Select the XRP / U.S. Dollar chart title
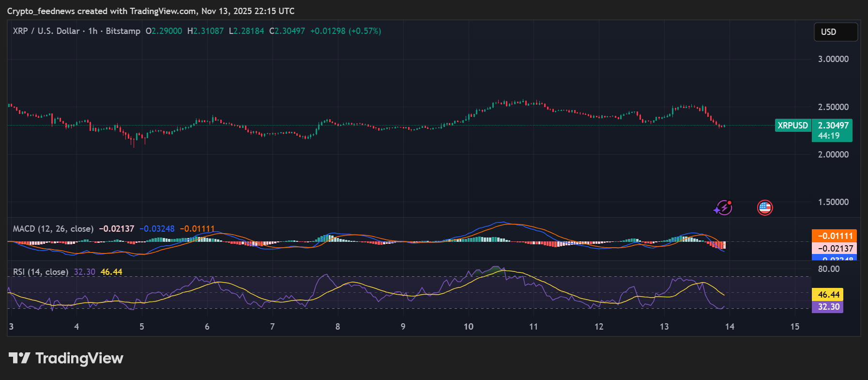This screenshot has width=868, height=380. point(46,31)
